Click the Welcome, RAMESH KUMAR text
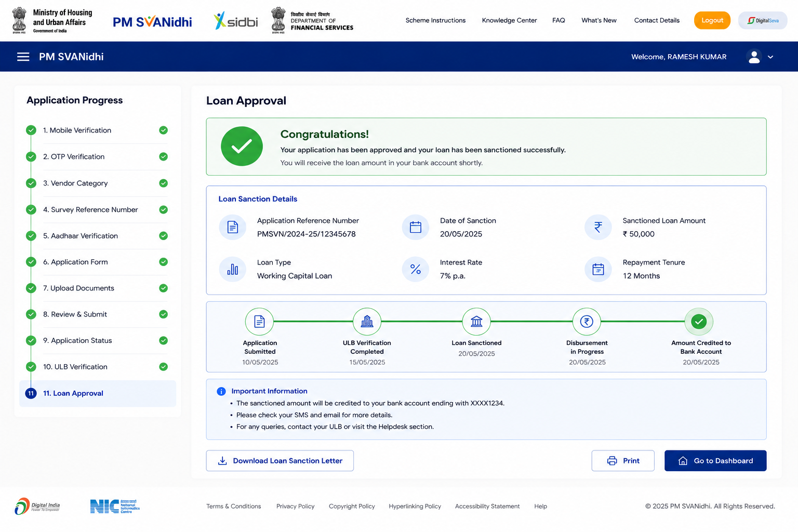Image resolution: width=798 pixels, height=532 pixels. (x=679, y=57)
